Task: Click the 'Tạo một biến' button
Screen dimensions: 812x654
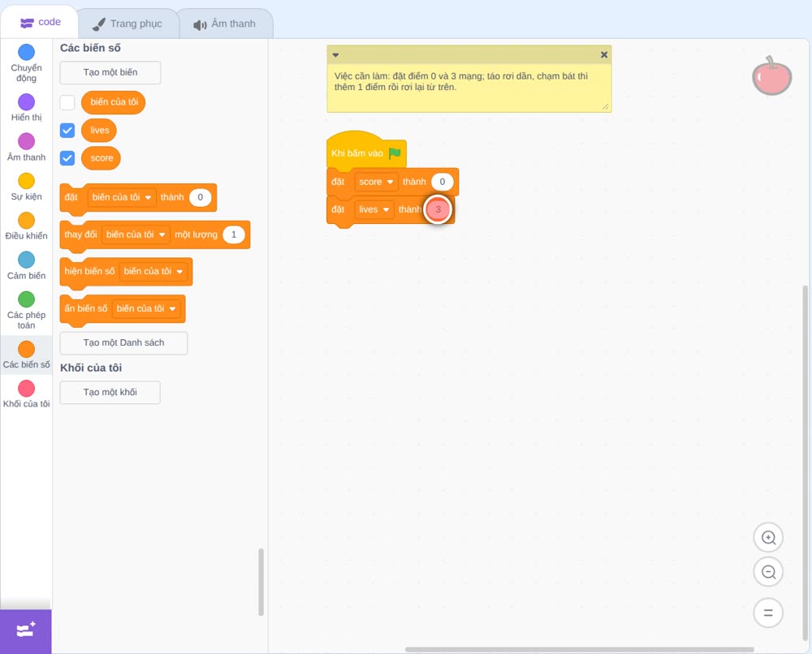Action: tap(110, 72)
